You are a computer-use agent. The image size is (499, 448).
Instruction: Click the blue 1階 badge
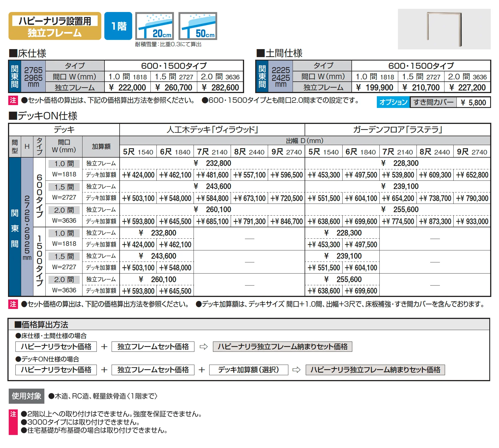118,26
